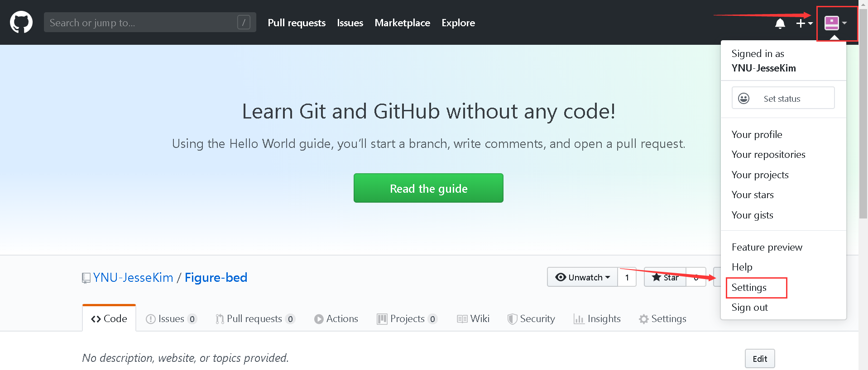
Task: Expand the plus create-new dropdown
Action: coord(804,23)
